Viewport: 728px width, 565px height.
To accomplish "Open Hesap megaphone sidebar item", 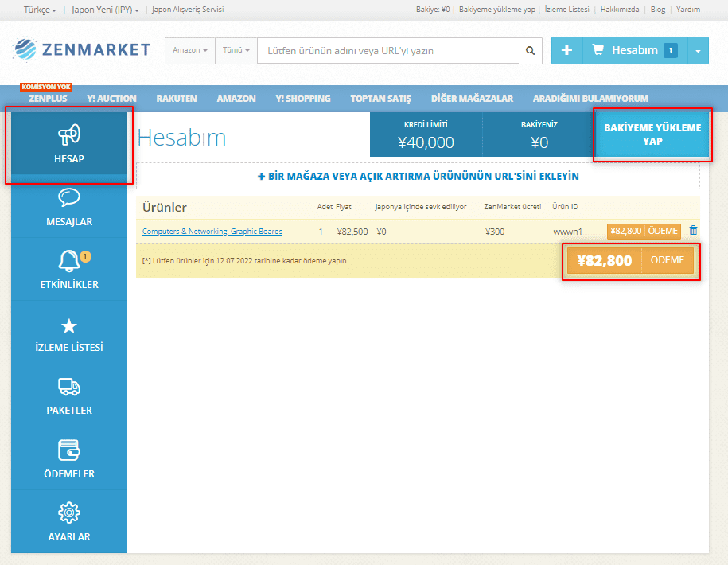I will pos(69,143).
